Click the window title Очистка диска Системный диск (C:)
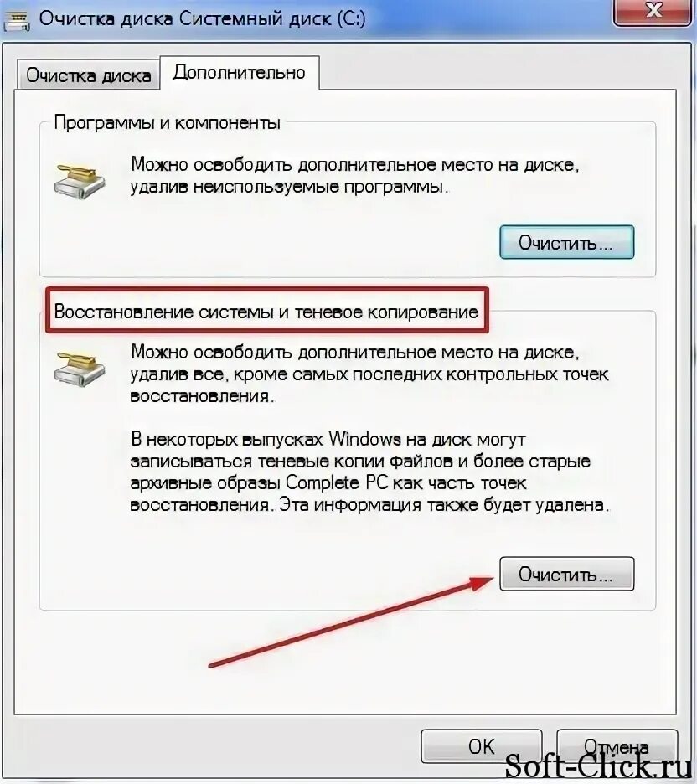This screenshot has height=784, width=697. coord(202,19)
